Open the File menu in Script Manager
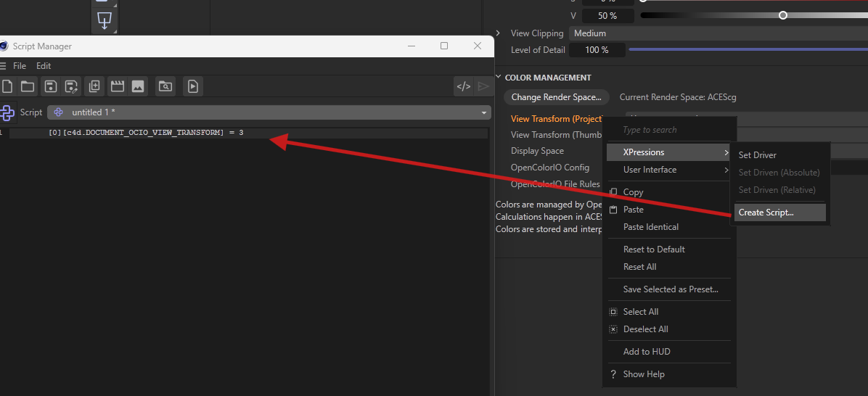This screenshot has height=396, width=868. [x=20, y=66]
